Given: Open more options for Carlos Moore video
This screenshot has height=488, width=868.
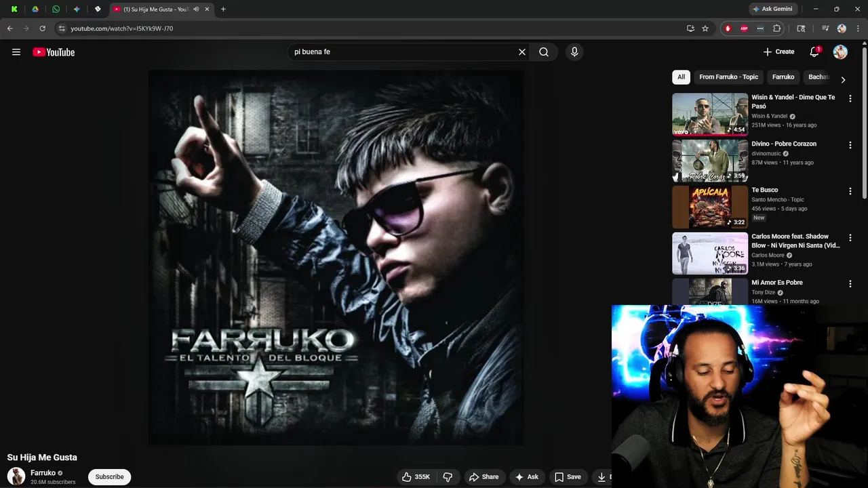Looking at the screenshot, I should point(850,238).
